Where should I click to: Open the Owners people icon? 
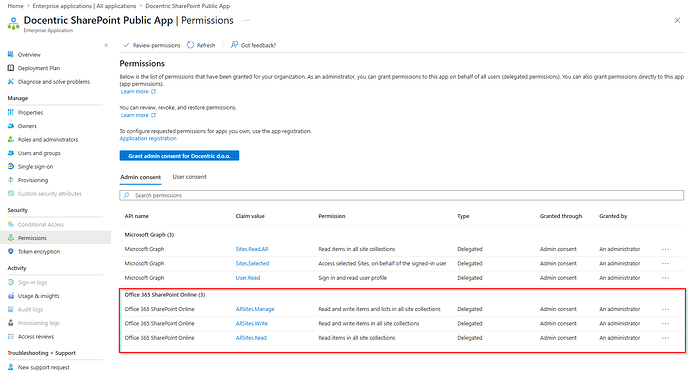click(x=11, y=126)
